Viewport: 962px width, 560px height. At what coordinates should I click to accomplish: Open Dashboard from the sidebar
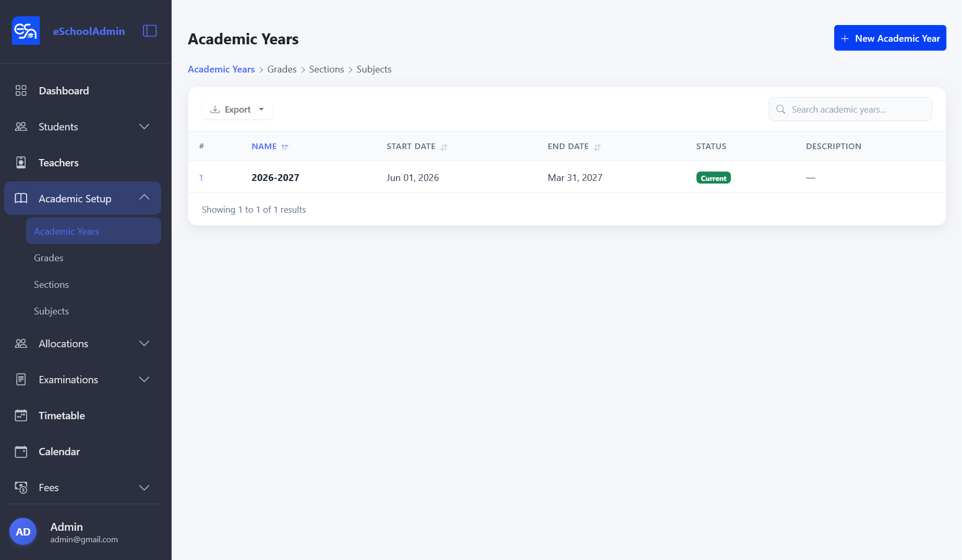[x=64, y=91]
